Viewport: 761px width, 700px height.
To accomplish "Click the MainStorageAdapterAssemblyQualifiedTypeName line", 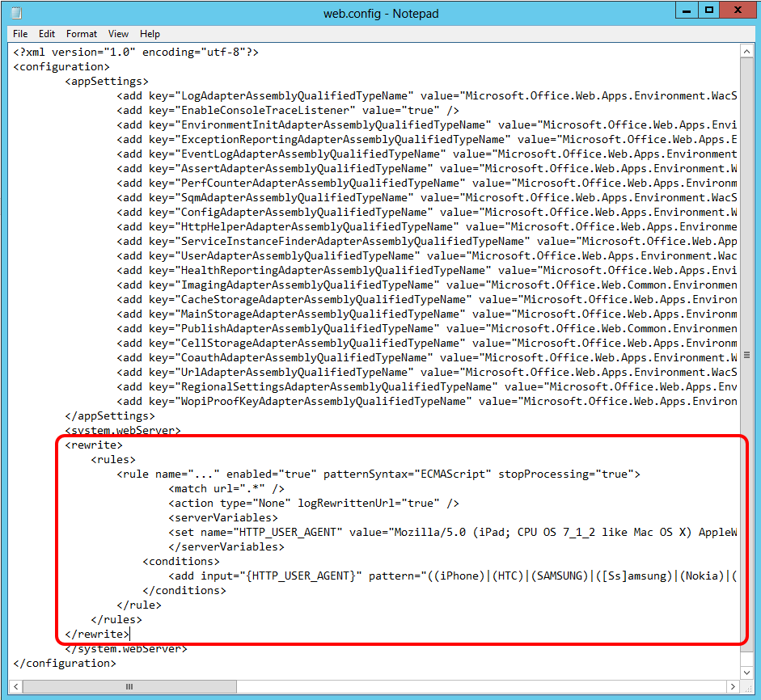I will tap(427, 314).
